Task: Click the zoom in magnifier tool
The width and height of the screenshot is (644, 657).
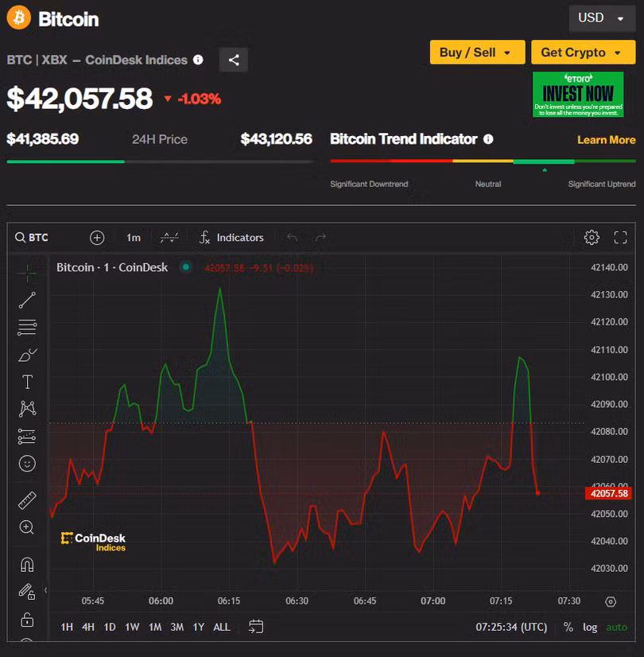Action: 27,527
